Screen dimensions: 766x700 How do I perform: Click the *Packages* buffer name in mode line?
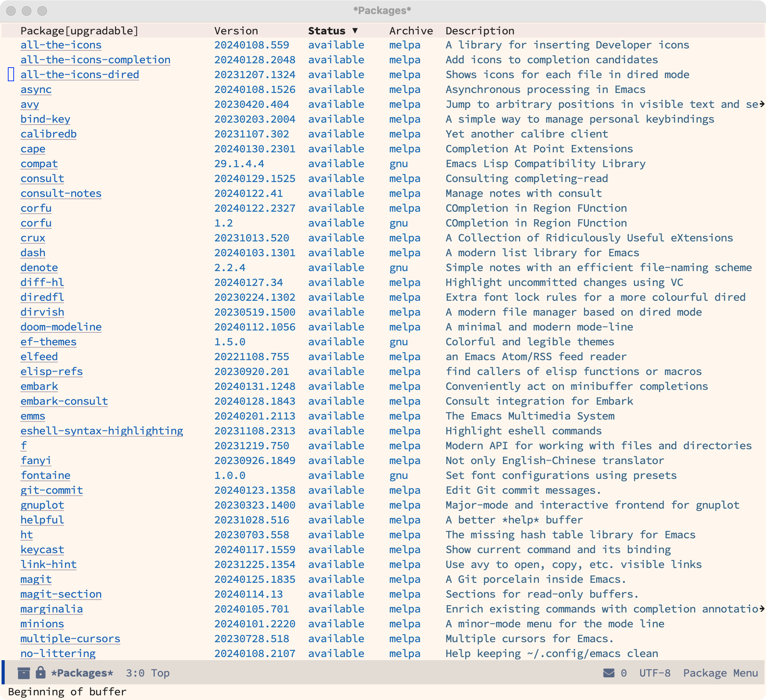(x=82, y=673)
